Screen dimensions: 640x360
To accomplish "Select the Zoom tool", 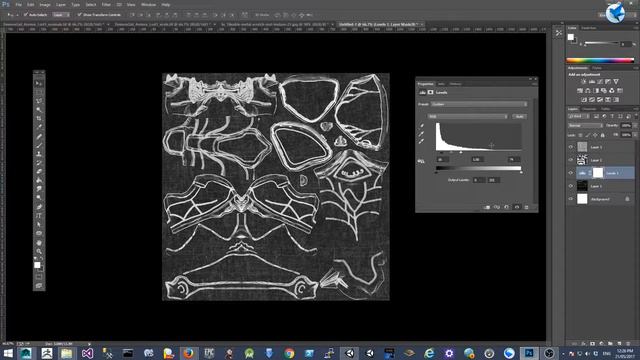I will point(39,251).
